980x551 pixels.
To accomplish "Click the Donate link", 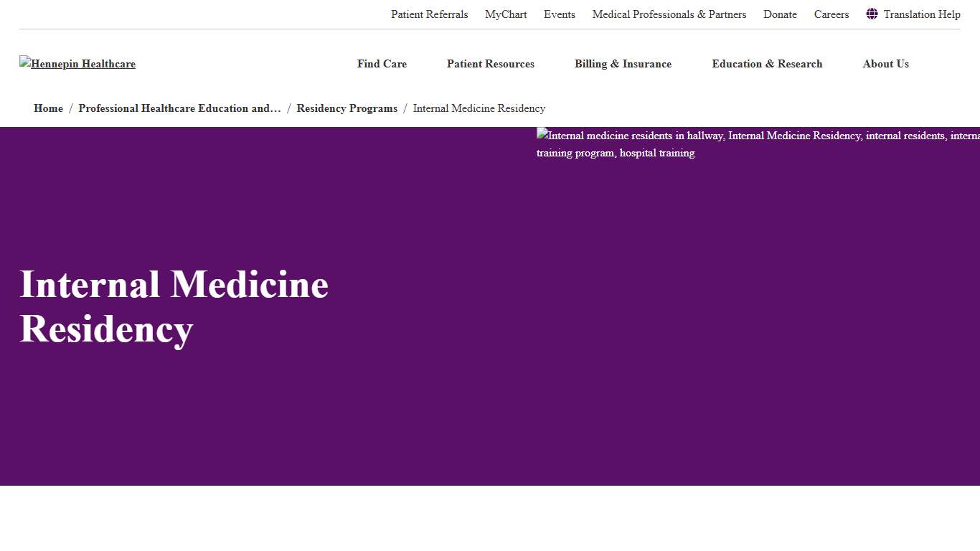I will tap(780, 14).
